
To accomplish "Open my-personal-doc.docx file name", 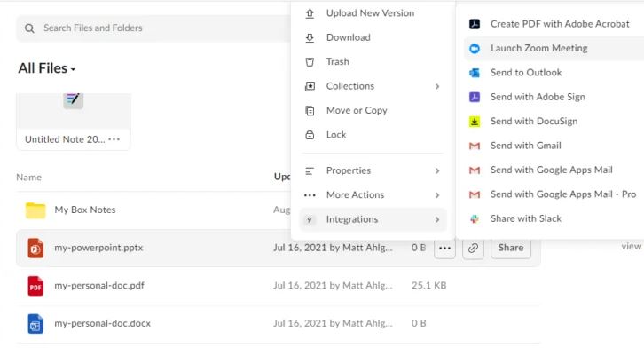I will click(103, 323).
